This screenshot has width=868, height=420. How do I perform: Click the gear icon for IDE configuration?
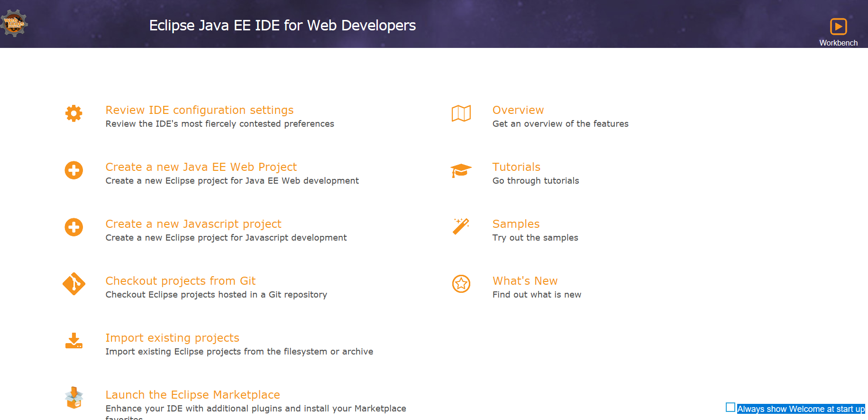[x=74, y=113]
